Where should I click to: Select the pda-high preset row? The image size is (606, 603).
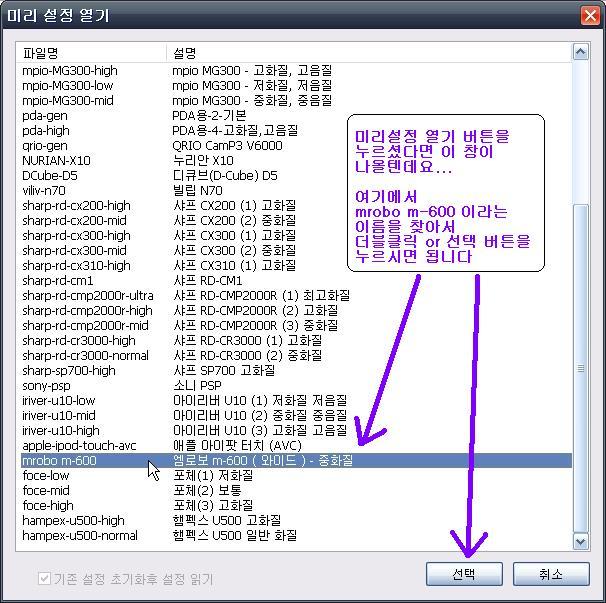pyautogui.click(x=296, y=131)
